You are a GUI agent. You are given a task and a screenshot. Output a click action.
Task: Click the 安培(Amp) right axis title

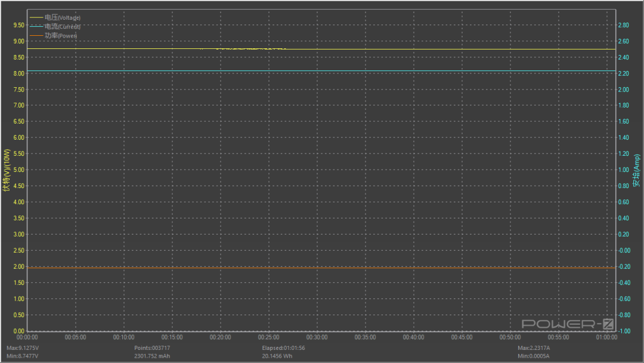(637, 170)
